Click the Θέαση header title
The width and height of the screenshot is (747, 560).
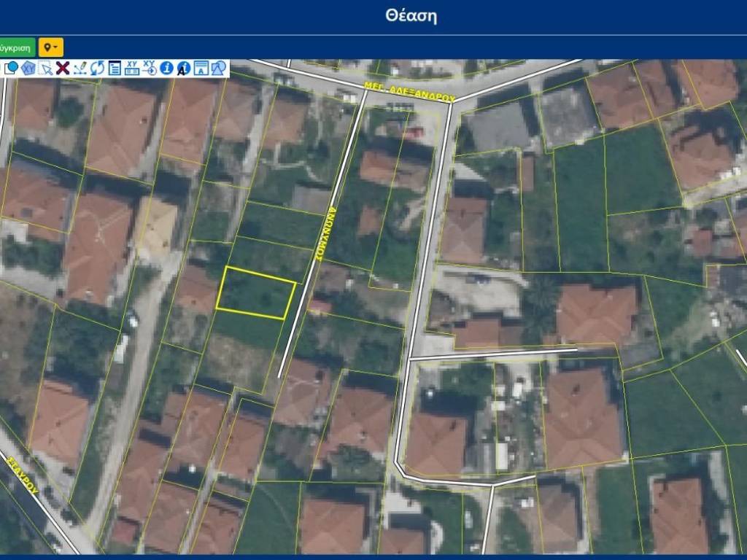coord(411,16)
